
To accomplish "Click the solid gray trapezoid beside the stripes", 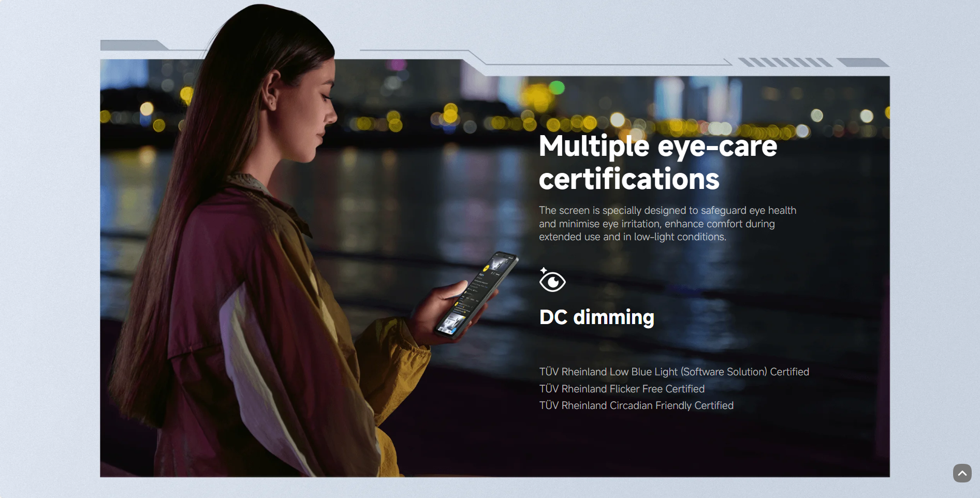I will pos(862,63).
